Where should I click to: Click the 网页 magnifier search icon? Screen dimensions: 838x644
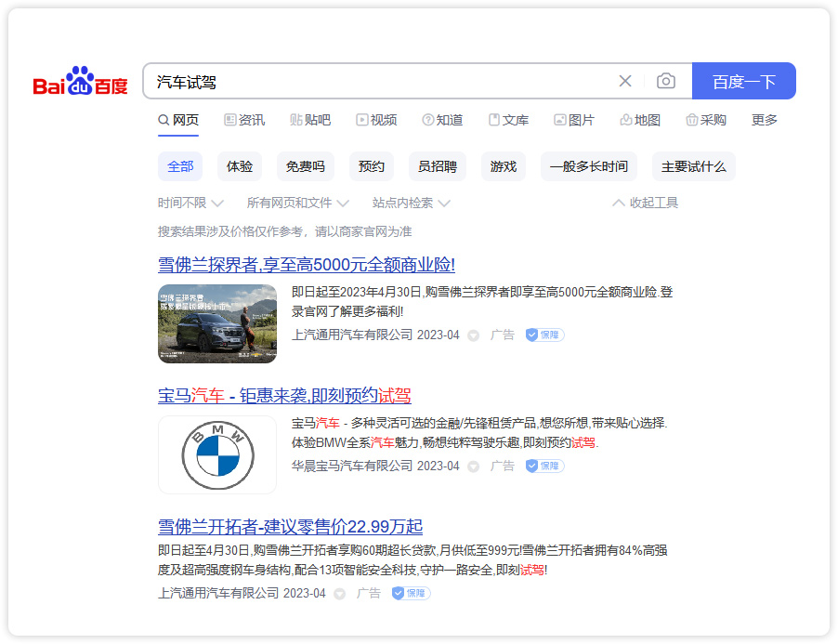point(163,120)
